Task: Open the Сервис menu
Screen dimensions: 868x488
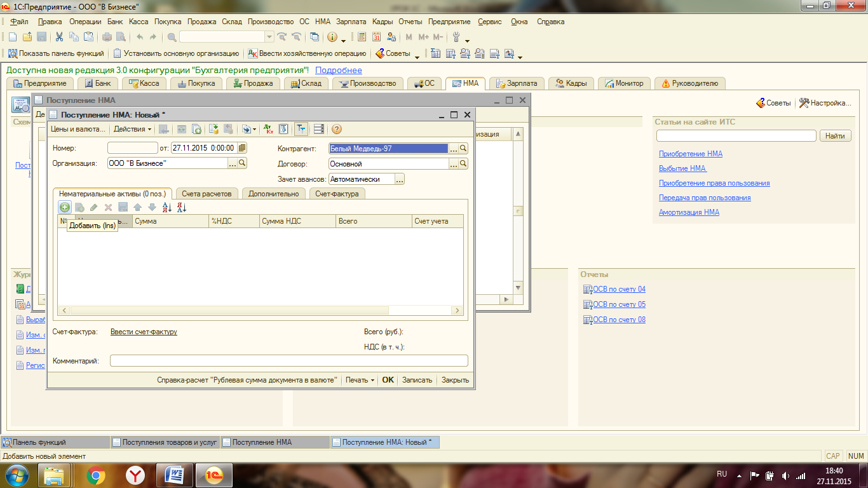Action: coord(490,22)
